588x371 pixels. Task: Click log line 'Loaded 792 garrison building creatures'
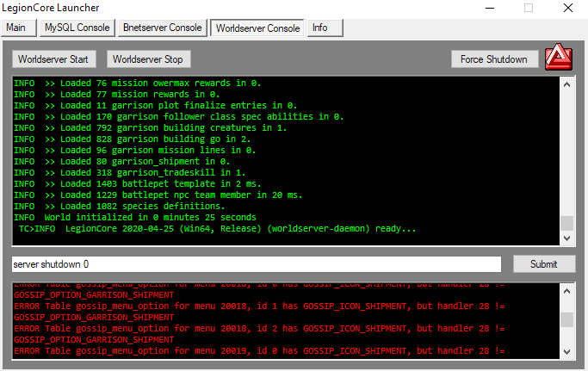click(x=150, y=128)
